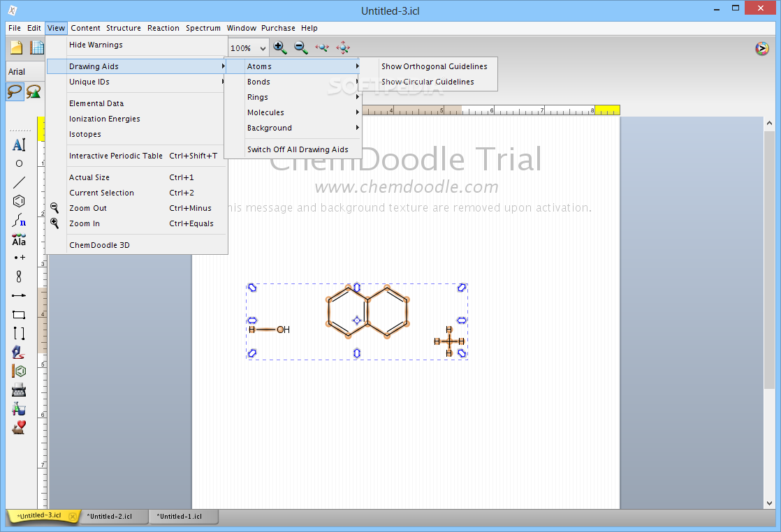Open the Ala amino acid tool
This screenshot has width=781, height=532.
click(19, 239)
